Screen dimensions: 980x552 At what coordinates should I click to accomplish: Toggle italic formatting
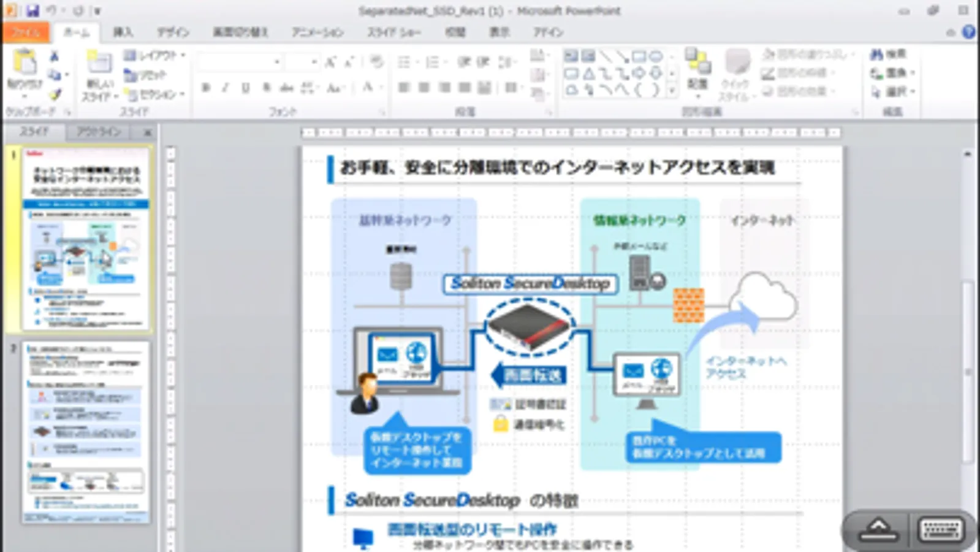[226, 88]
